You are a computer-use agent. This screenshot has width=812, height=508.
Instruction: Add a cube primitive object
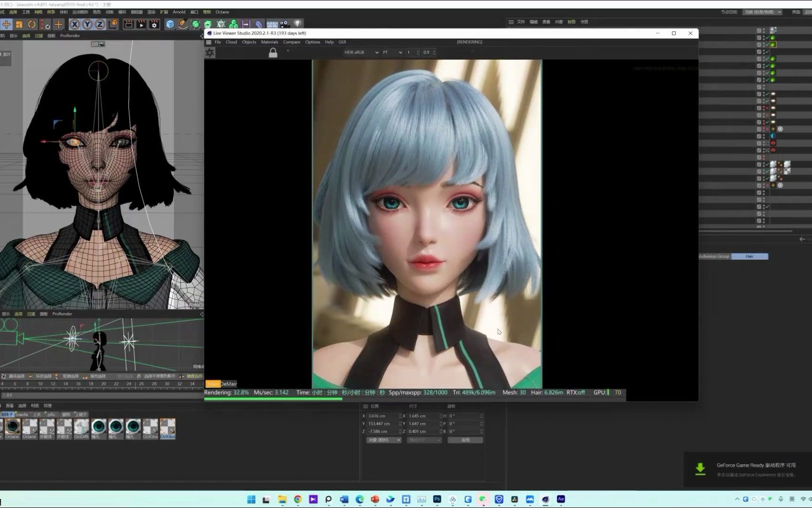(x=170, y=24)
